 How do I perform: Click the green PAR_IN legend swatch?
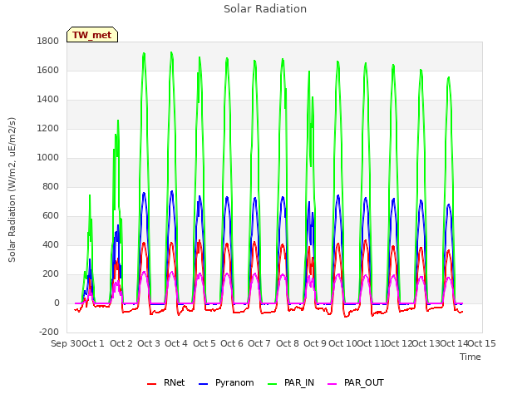point(272,384)
